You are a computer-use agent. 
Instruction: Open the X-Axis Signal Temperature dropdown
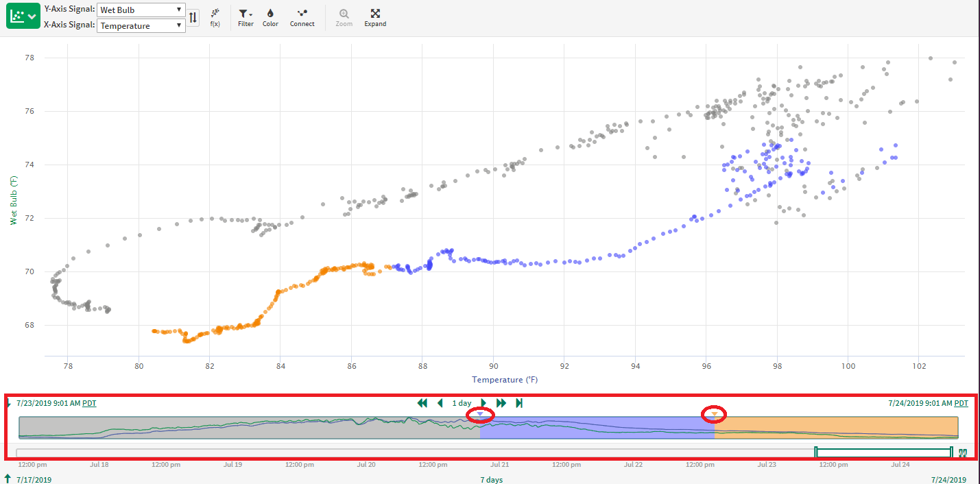141,26
